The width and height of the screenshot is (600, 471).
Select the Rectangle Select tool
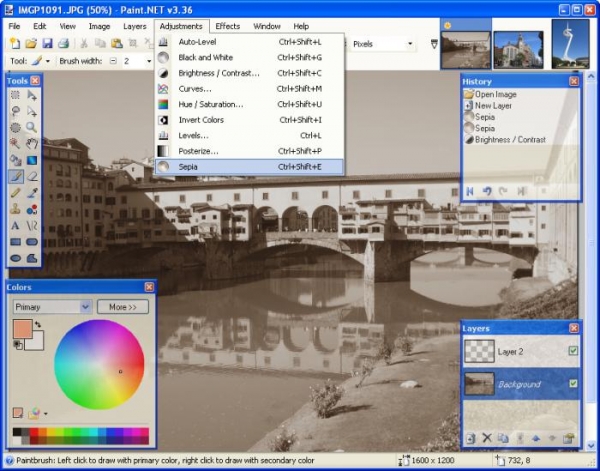coord(15,95)
